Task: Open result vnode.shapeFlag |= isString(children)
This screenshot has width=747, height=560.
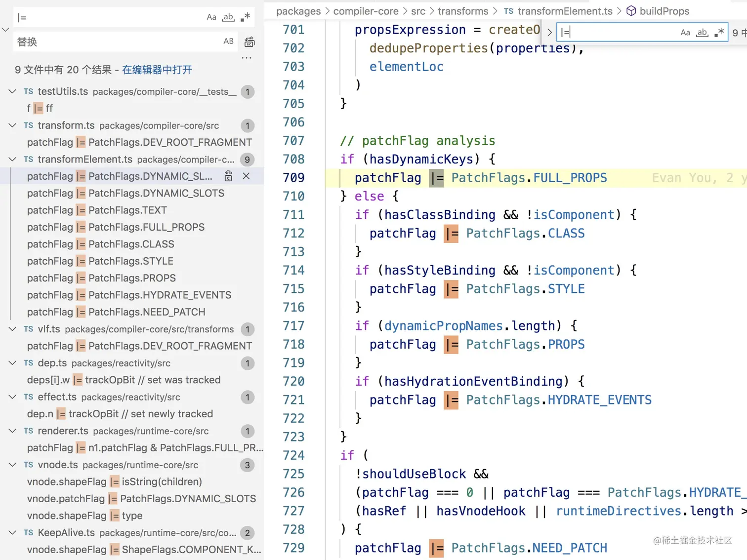Action: (x=115, y=481)
